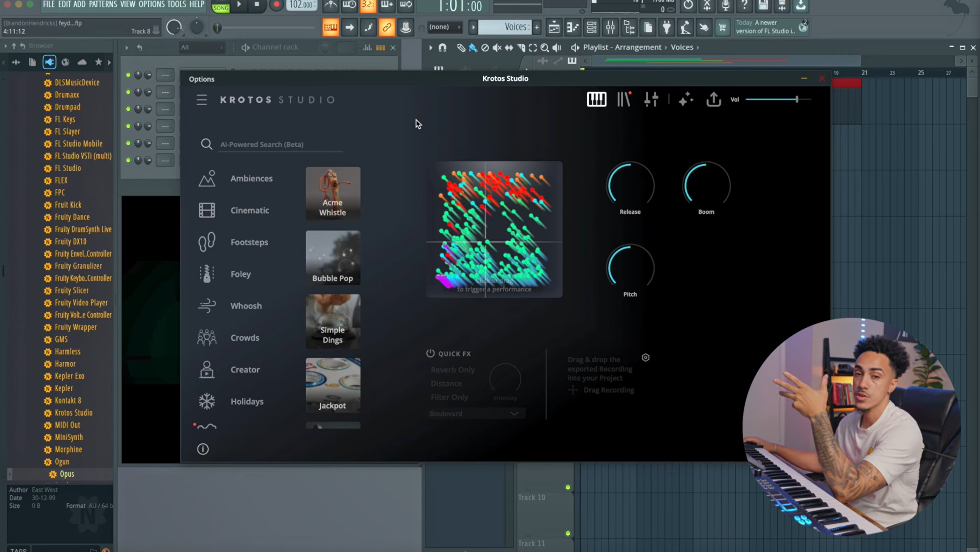This screenshot has height=552, width=980.
Task: Adjust the Krotos Vol slider
Action: tap(778, 99)
